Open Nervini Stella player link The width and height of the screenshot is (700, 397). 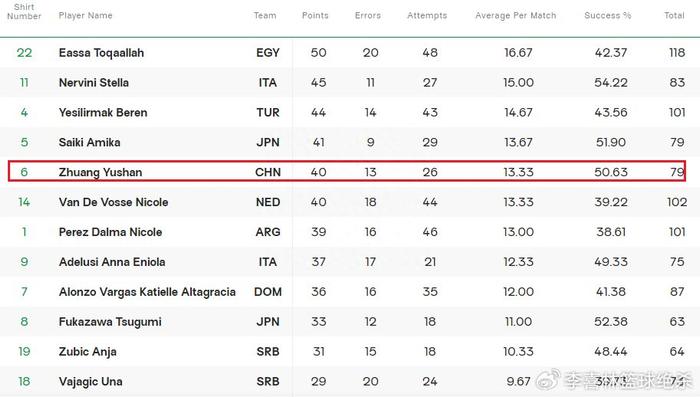click(94, 83)
